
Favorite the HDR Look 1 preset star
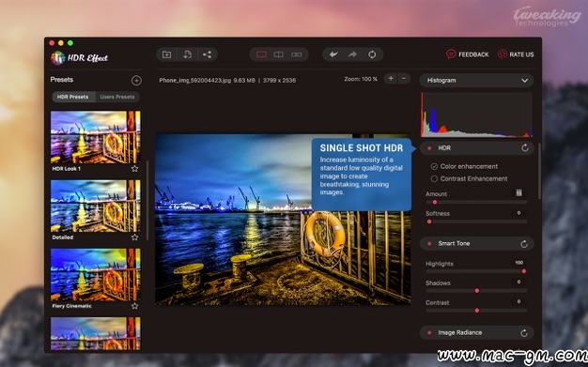pos(134,169)
